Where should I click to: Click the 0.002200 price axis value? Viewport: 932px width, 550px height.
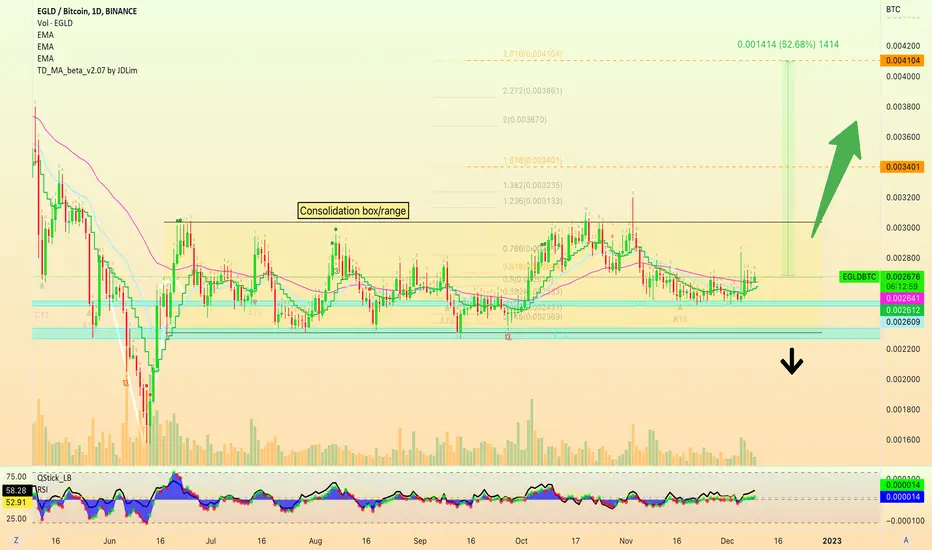pos(903,349)
